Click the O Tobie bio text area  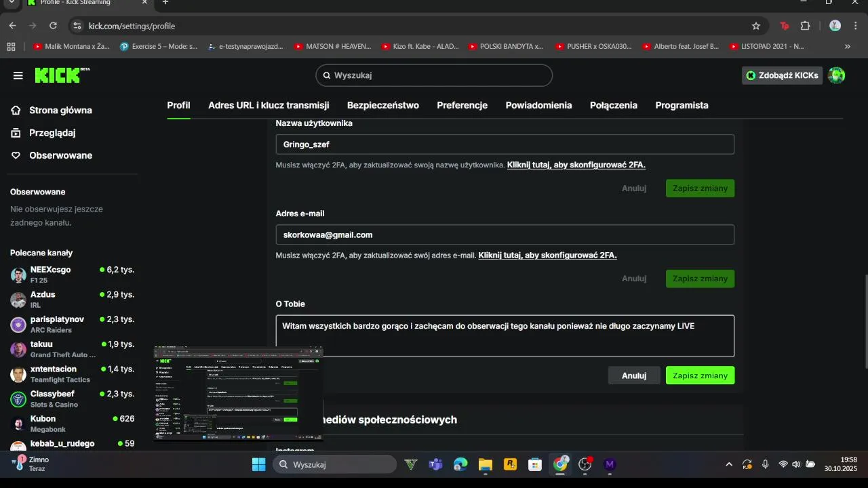tap(505, 335)
